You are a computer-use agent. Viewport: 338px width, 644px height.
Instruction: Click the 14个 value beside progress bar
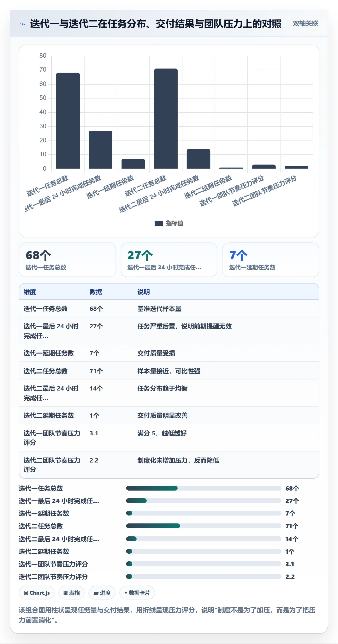point(292,539)
